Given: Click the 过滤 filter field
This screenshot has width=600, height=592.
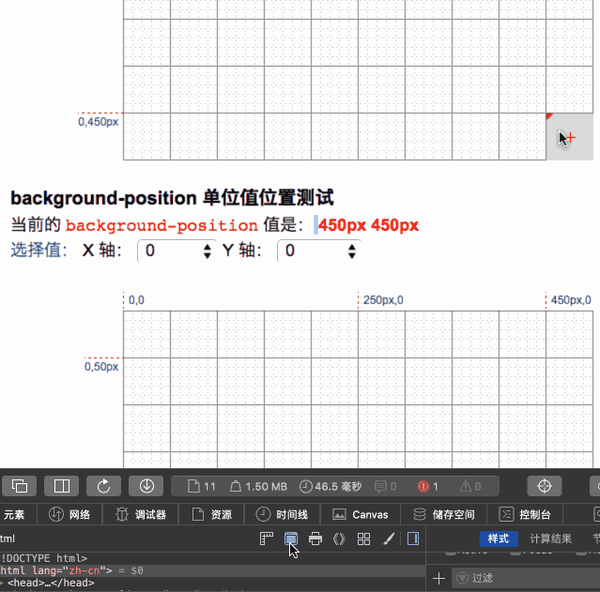Looking at the screenshot, I should (x=528, y=578).
